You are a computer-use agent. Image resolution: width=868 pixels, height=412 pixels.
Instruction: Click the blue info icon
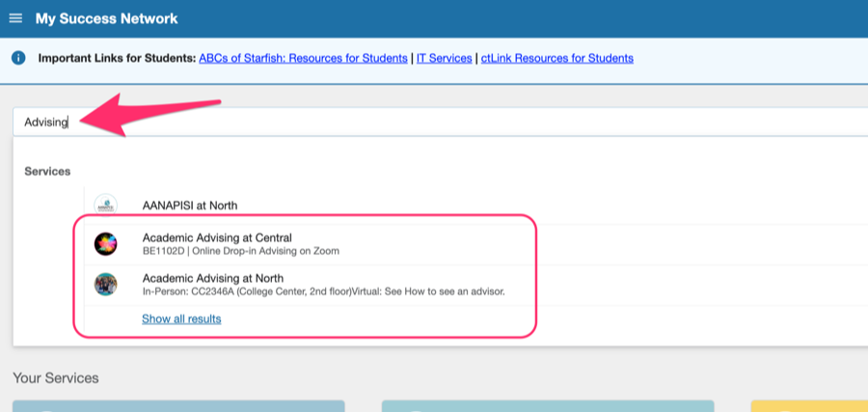pyautogui.click(x=18, y=58)
